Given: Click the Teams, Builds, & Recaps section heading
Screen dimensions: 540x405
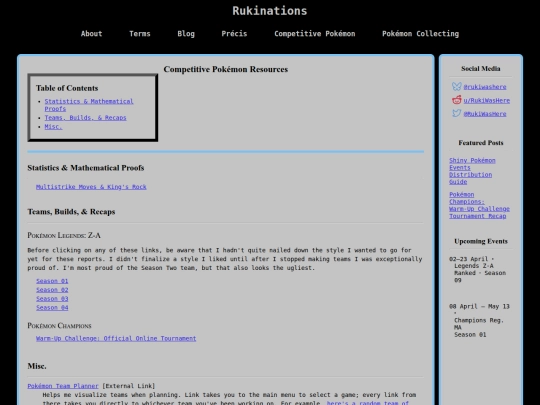Looking at the screenshot, I should coord(71,211).
